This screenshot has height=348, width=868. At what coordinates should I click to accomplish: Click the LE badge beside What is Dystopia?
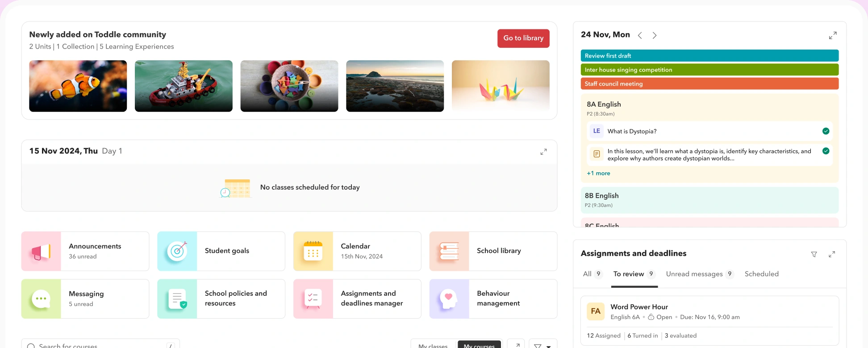(597, 131)
